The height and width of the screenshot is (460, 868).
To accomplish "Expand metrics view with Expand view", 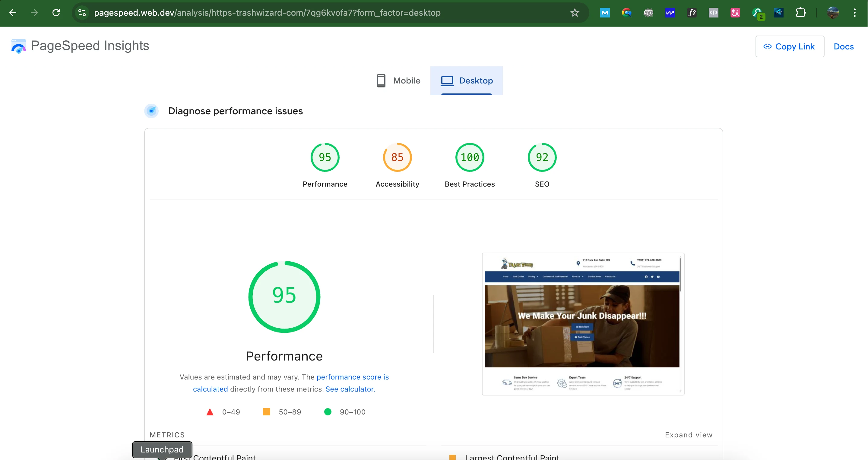I will pyautogui.click(x=689, y=435).
